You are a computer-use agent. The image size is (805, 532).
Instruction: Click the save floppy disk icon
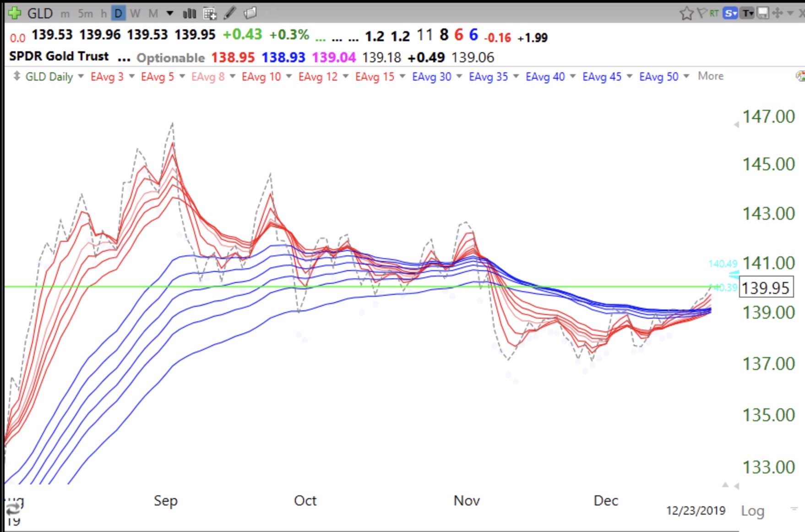[763, 13]
